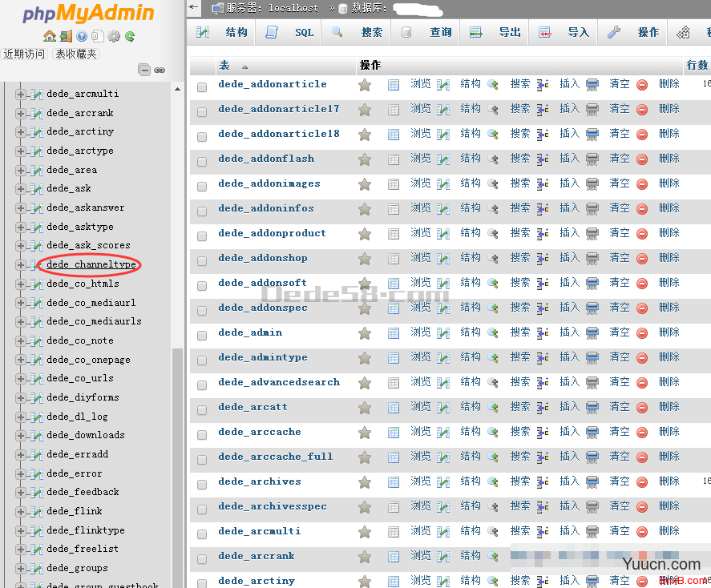This screenshot has width=711, height=588.
Task: Select the dede_addonflash row checkbox
Action: tap(202, 161)
